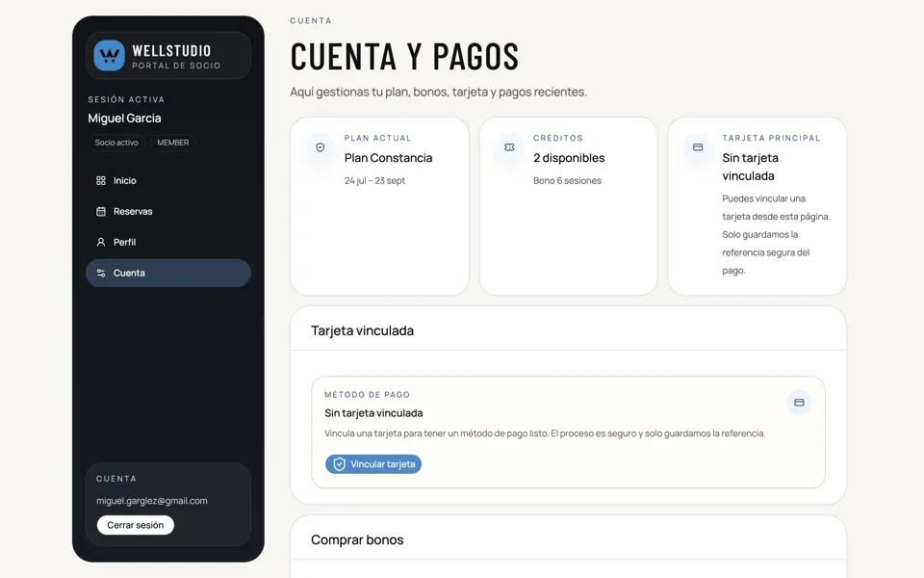Open the Perfil section
Screen dimensions: 924x578
(167, 242)
